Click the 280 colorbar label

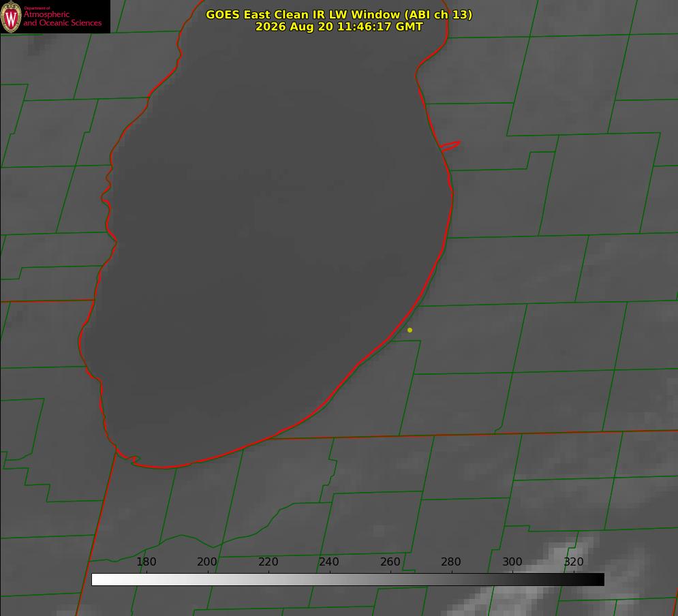(x=451, y=561)
